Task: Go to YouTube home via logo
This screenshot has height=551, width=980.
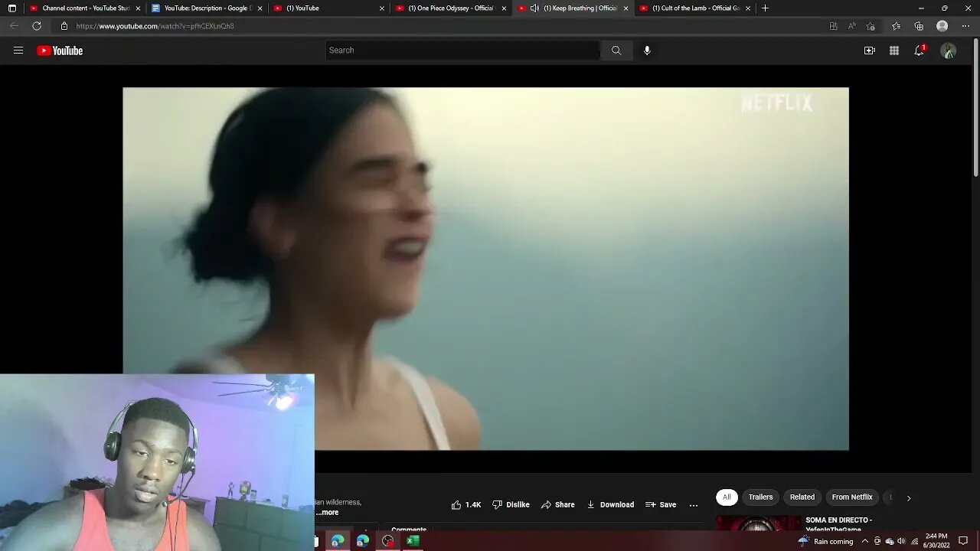Action: point(60,51)
